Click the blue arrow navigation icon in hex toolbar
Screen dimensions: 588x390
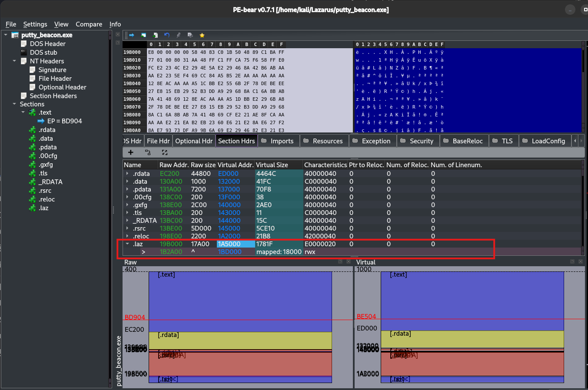132,35
